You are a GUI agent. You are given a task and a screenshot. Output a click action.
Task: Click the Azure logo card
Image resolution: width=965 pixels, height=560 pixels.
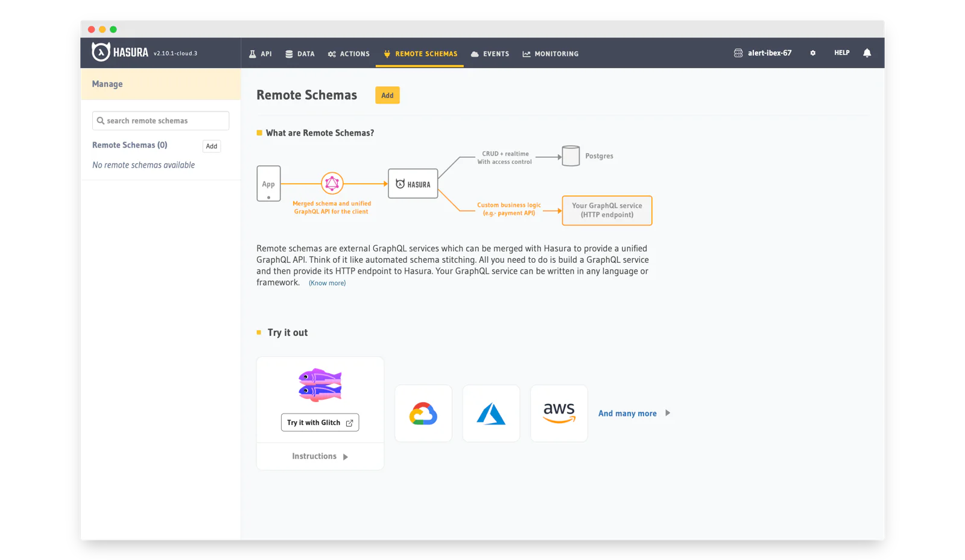click(x=491, y=414)
